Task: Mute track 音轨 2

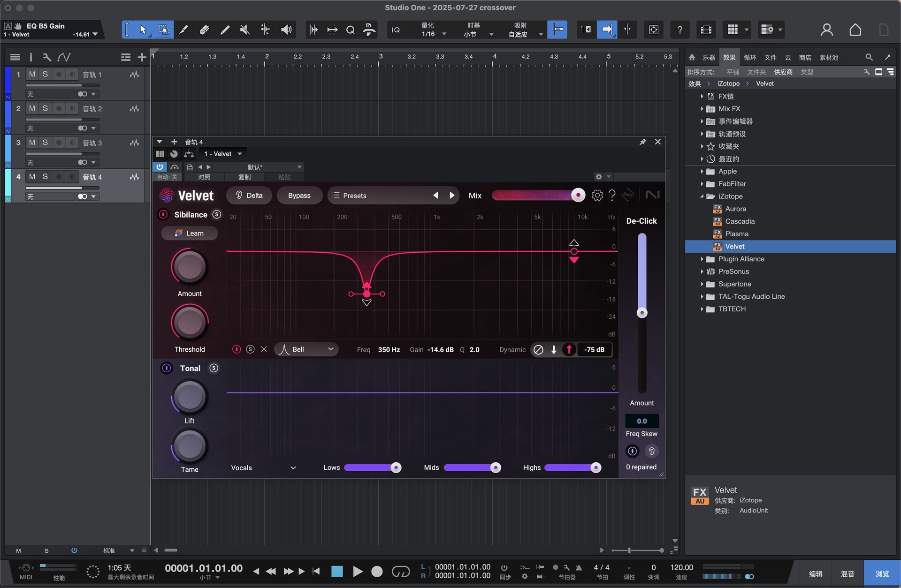Action: click(32, 108)
